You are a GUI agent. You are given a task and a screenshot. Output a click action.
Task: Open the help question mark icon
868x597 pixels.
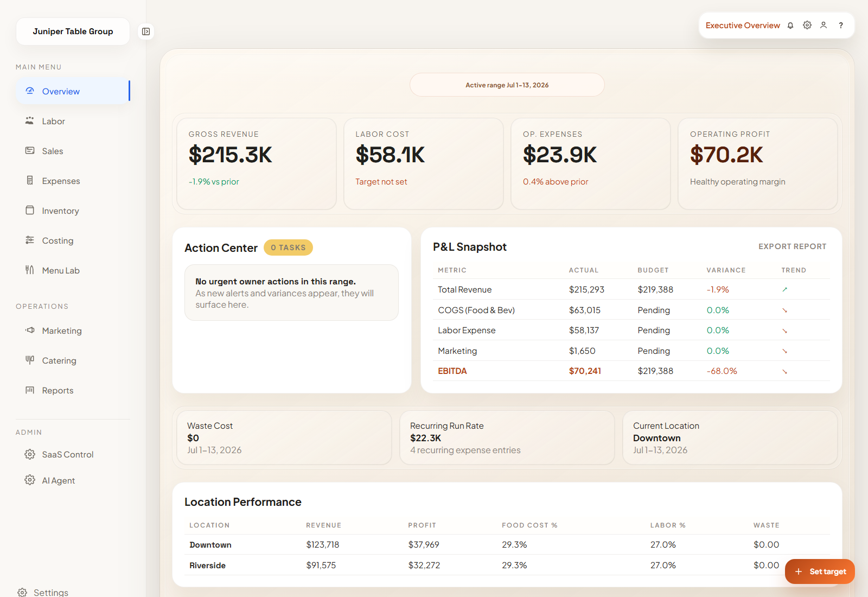coord(841,26)
